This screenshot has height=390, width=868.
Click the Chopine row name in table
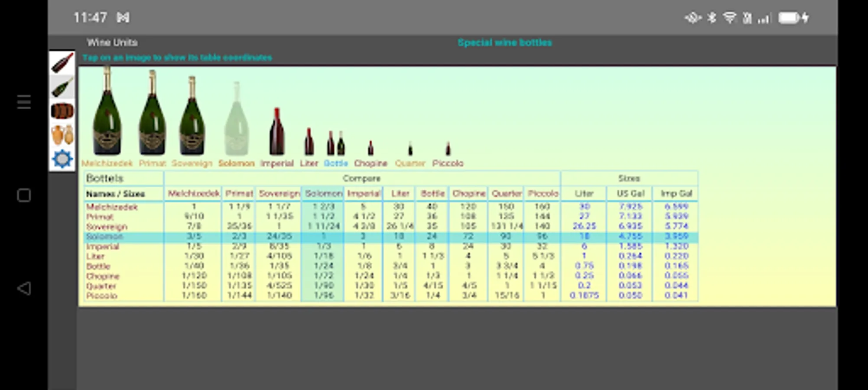103,276
